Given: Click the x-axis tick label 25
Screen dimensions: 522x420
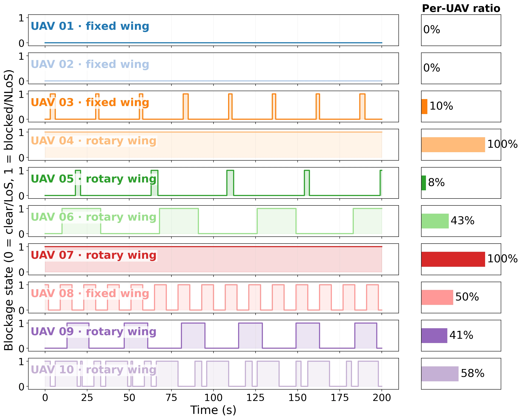Looking at the screenshot, I should click(x=87, y=398).
